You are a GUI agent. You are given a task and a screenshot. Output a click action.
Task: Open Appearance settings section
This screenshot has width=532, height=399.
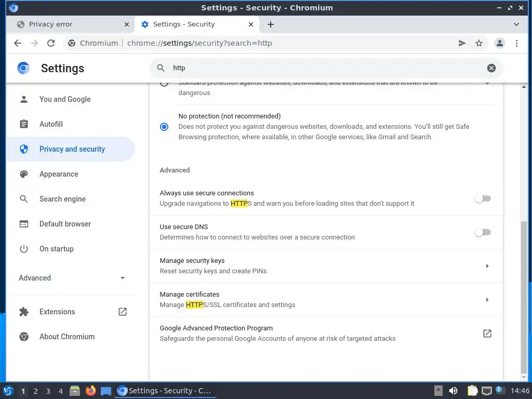click(71, 174)
